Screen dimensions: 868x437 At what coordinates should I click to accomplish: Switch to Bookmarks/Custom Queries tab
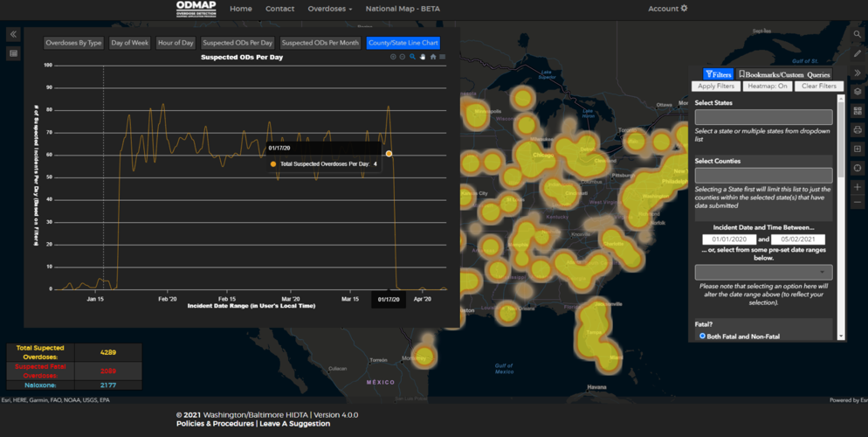coord(784,74)
